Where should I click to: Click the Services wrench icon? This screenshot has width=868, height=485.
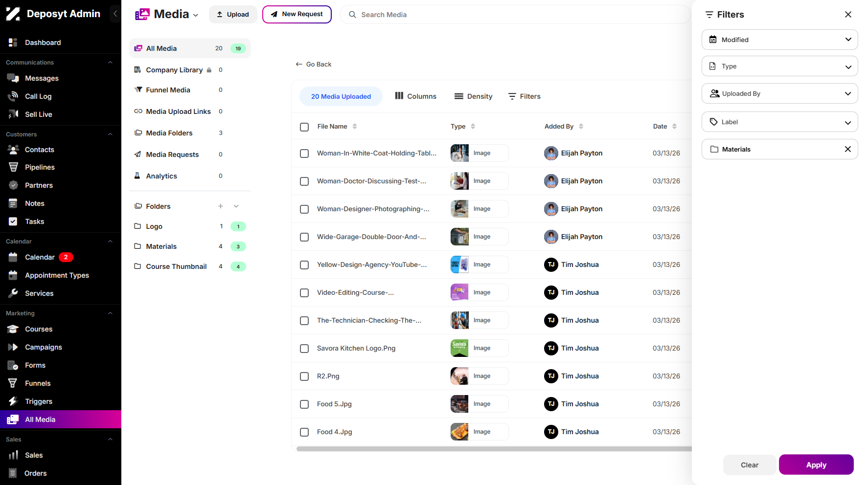click(x=13, y=293)
